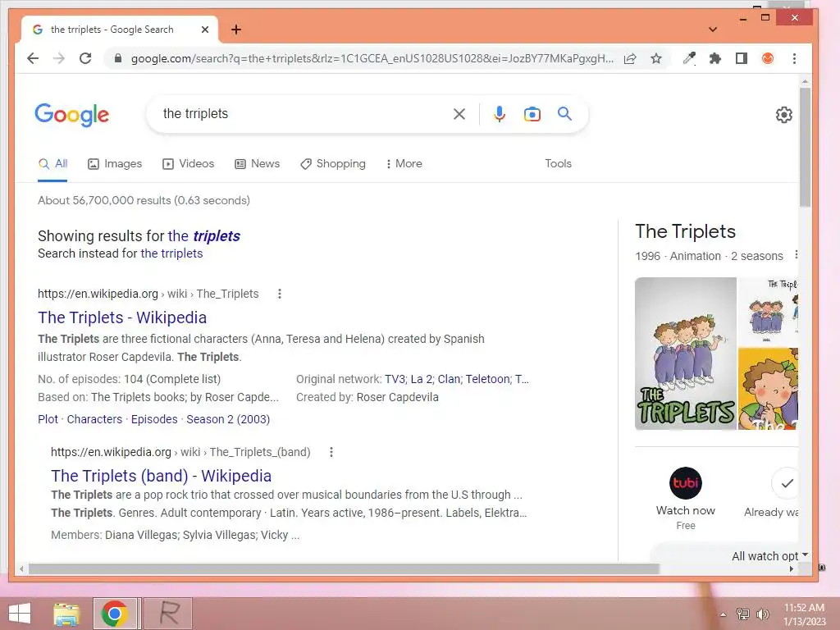Image resolution: width=840 pixels, height=630 pixels.
Task: Search by image with the camera icon
Action: point(532,114)
